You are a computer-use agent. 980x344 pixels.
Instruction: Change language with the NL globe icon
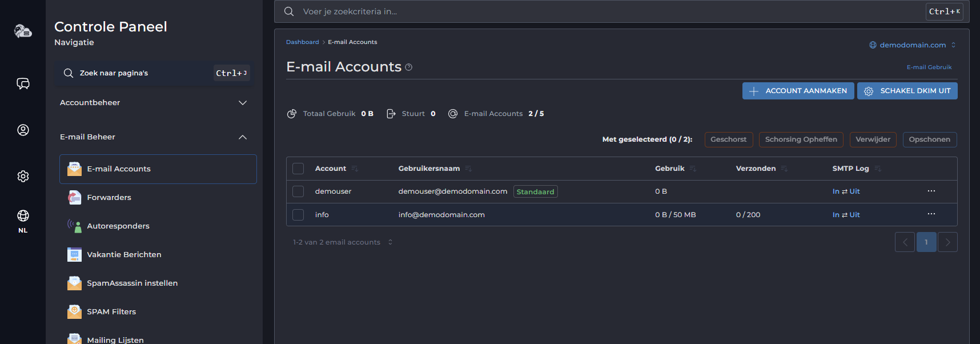click(23, 221)
